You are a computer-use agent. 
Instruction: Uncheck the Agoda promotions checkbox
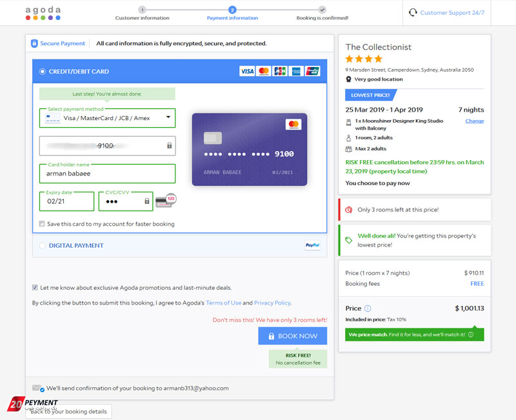[x=35, y=287]
